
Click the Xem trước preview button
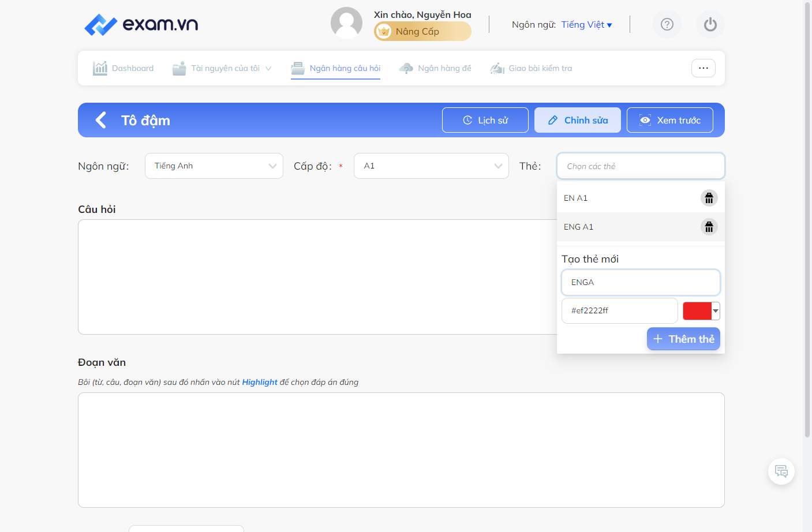pyautogui.click(x=670, y=120)
